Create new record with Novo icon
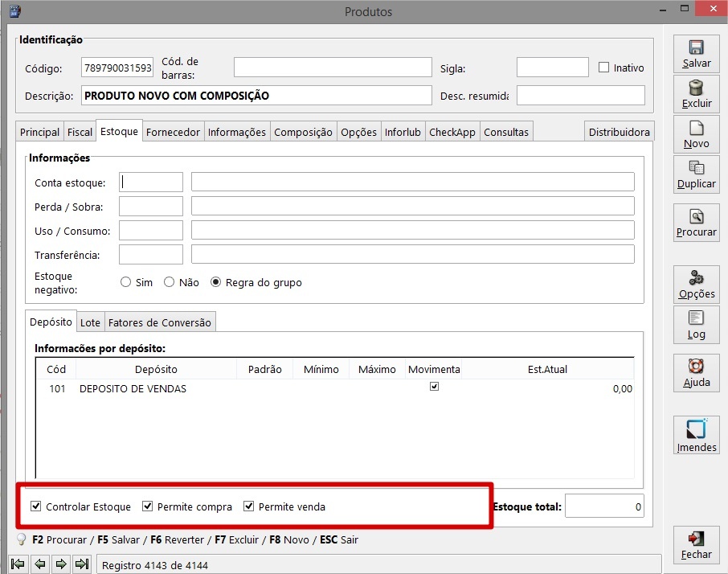This screenshot has width=728, height=574. pos(696,128)
